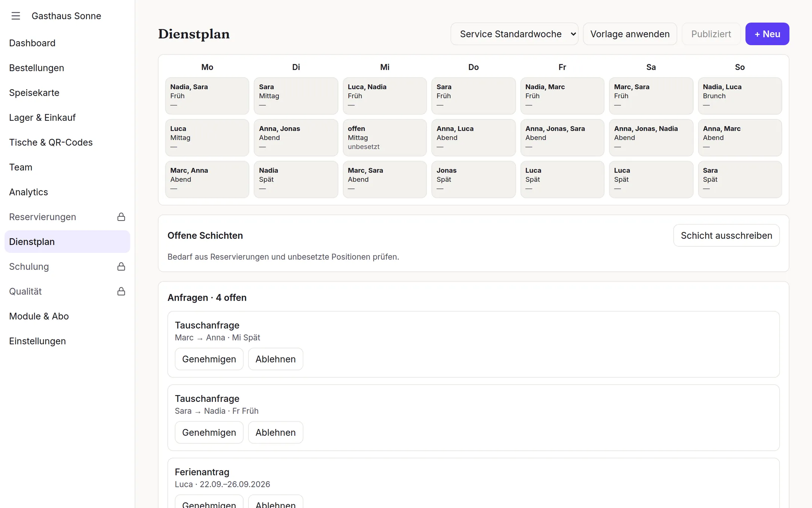Image resolution: width=812 pixels, height=508 pixels.
Task: Click lock icon next to Reservierungen
Action: pyautogui.click(x=121, y=217)
